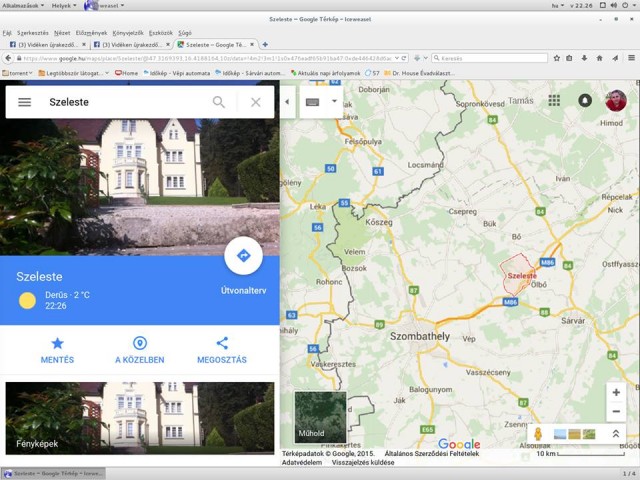Bookmark this page with star icon
Image resolution: width=640 pixels, height=480 pixels.
pyautogui.click(x=556, y=58)
